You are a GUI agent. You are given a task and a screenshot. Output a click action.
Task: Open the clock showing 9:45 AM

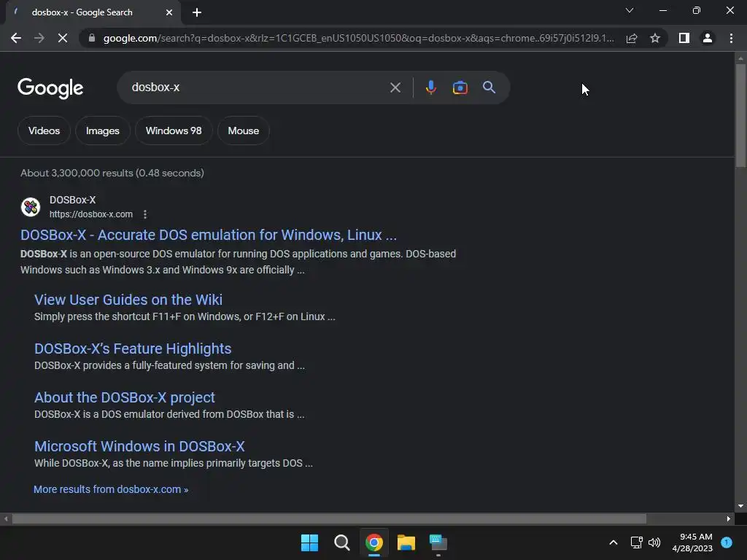point(692,542)
